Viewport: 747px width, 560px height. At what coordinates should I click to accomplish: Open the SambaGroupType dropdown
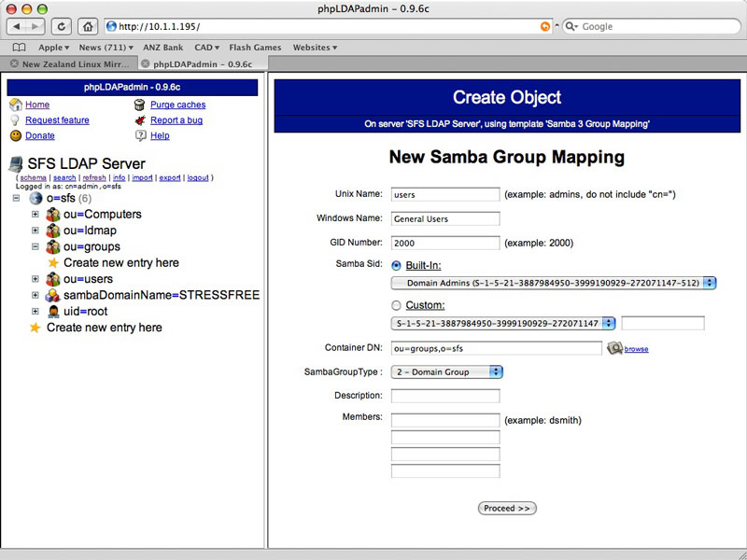pos(445,371)
